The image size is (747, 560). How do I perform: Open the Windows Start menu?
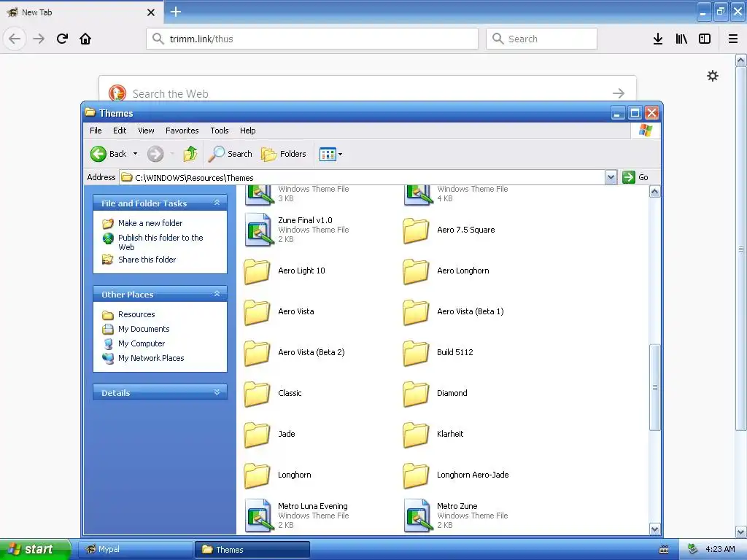34,549
